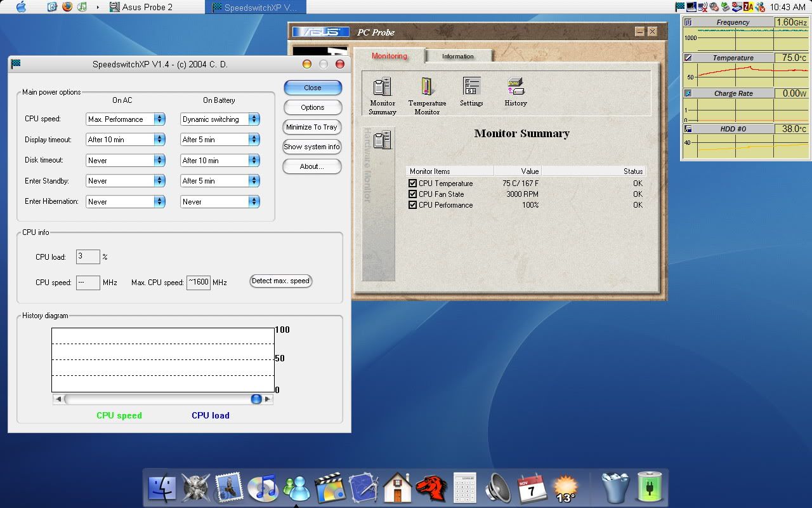
Task: Open Enter Hibernation On Battery dropdown
Action: pos(220,201)
